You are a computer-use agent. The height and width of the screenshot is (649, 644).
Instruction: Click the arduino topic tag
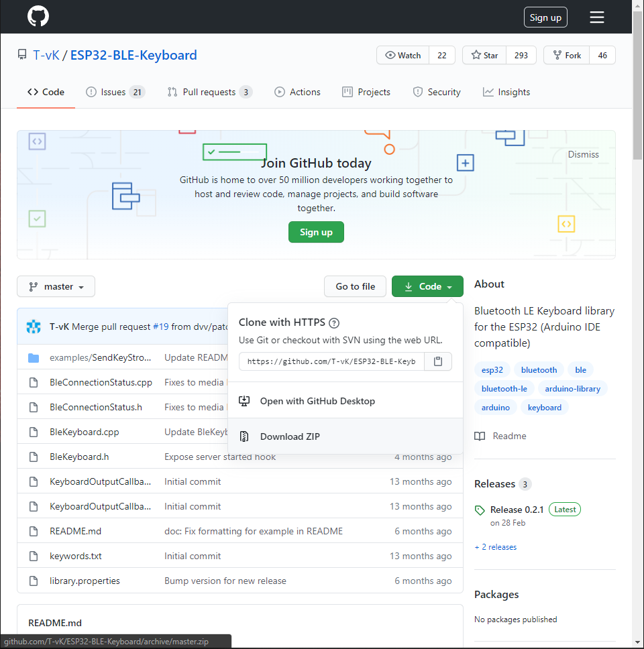coord(495,408)
